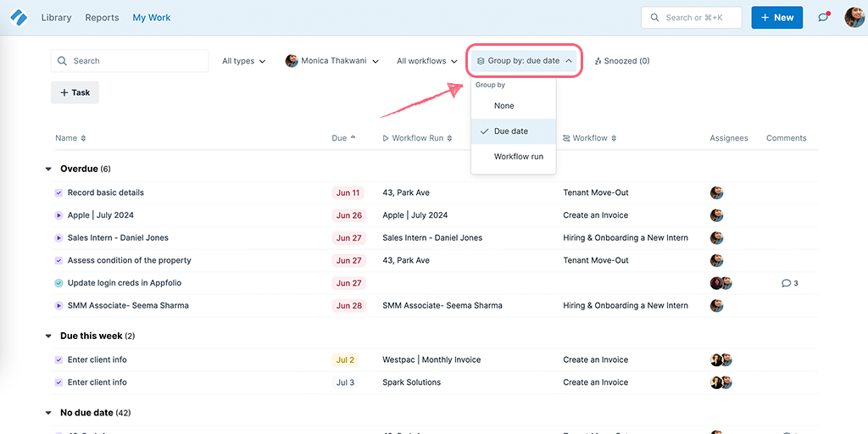Select Due date in the Group by menu
This screenshot has height=434, width=868.
(x=513, y=131)
